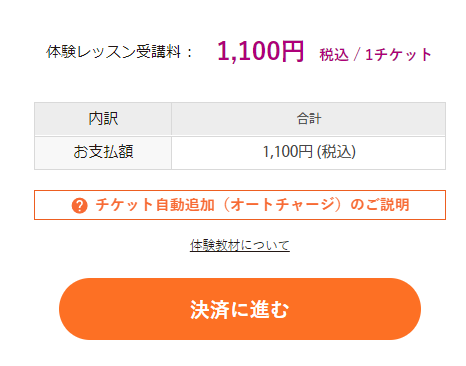Viewport: 466px width, 366px height.
Task: Open the チケット自動追加 auto-charge explanation
Action: 240,205
